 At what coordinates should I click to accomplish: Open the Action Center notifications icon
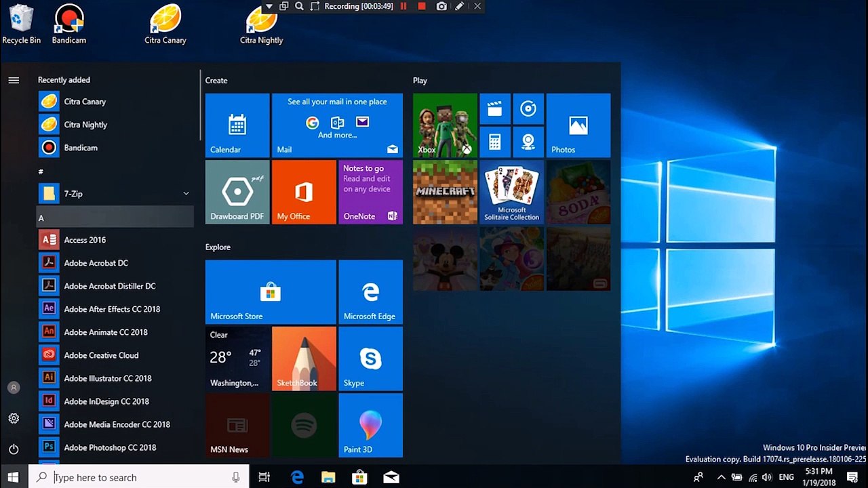click(852, 477)
